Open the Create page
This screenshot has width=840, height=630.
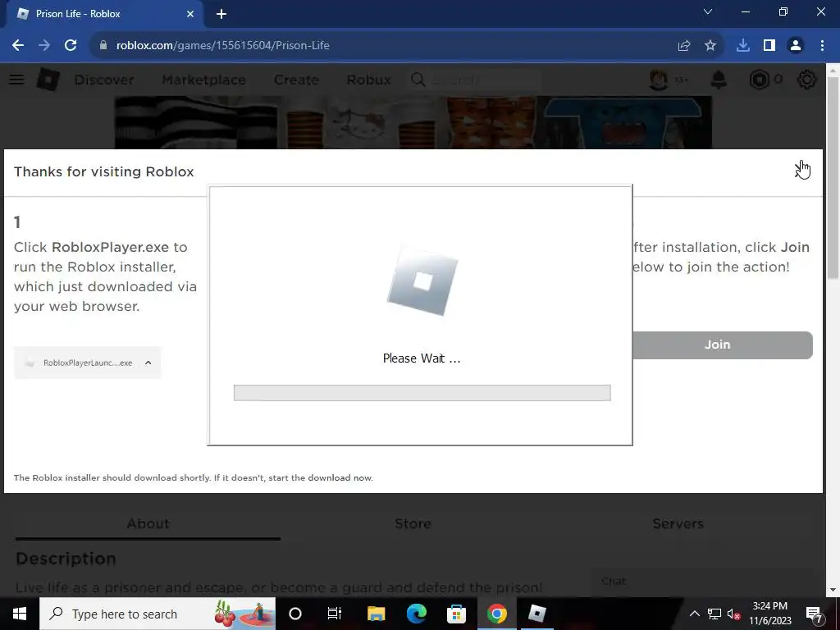pyautogui.click(x=296, y=80)
